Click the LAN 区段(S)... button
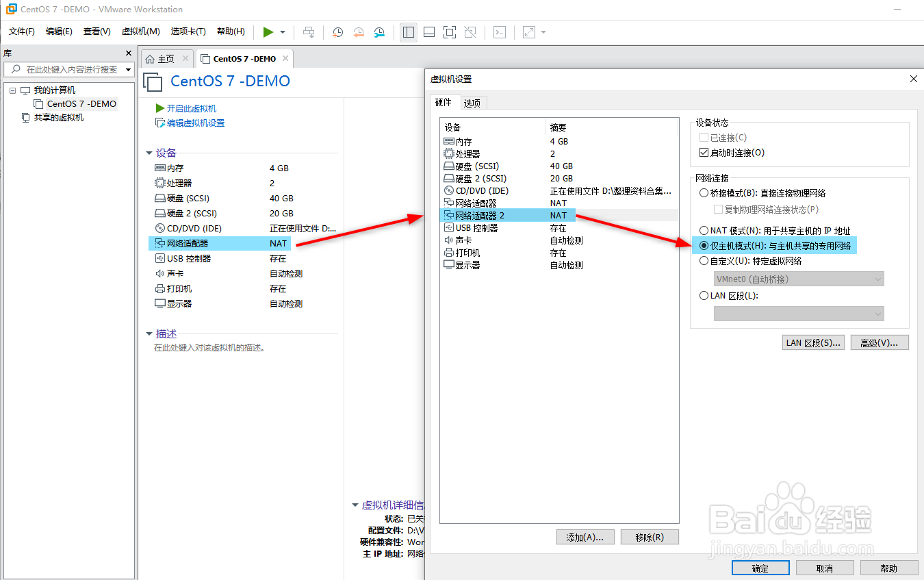This screenshot has width=924, height=580. pos(814,342)
